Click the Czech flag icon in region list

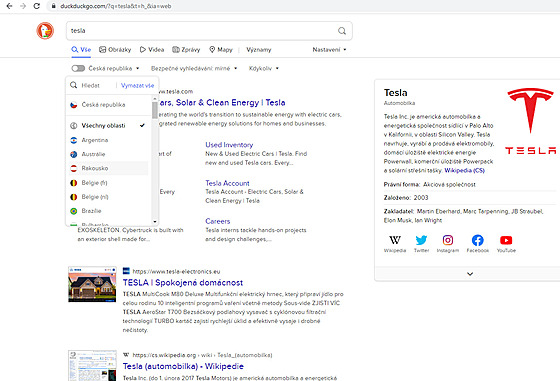click(x=74, y=105)
